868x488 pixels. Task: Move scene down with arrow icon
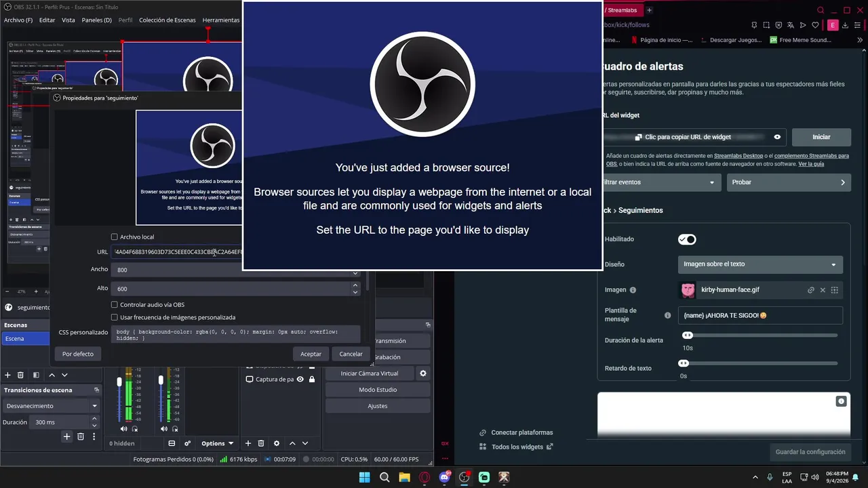[x=64, y=375]
